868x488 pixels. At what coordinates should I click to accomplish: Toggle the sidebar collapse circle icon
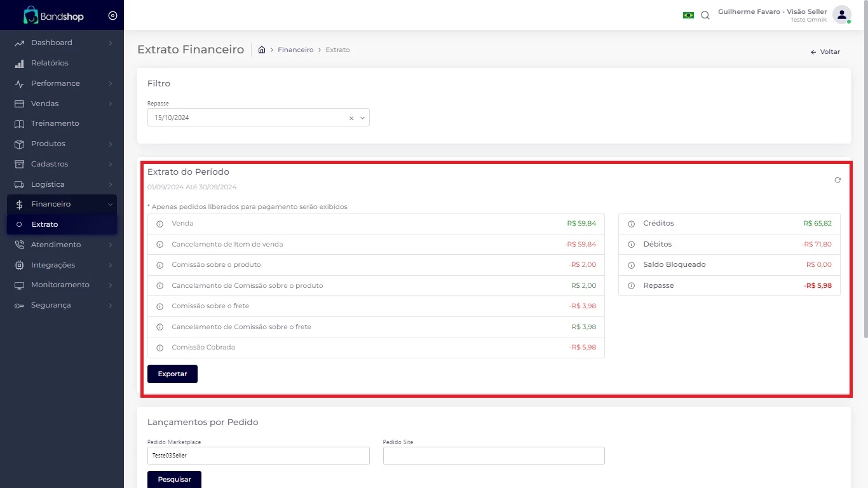(112, 16)
